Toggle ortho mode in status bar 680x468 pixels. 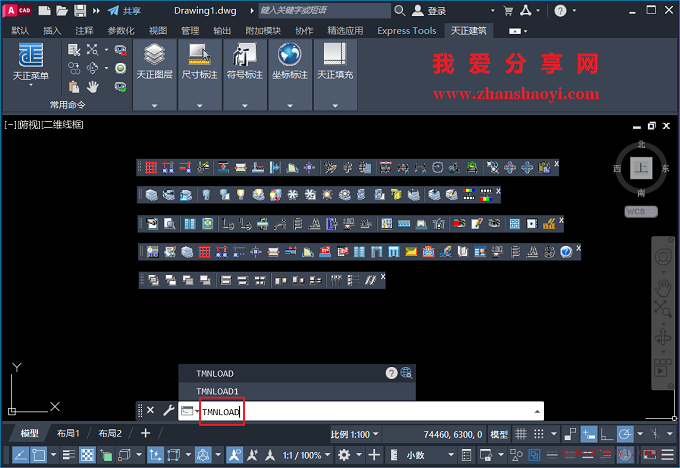point(606,434)
